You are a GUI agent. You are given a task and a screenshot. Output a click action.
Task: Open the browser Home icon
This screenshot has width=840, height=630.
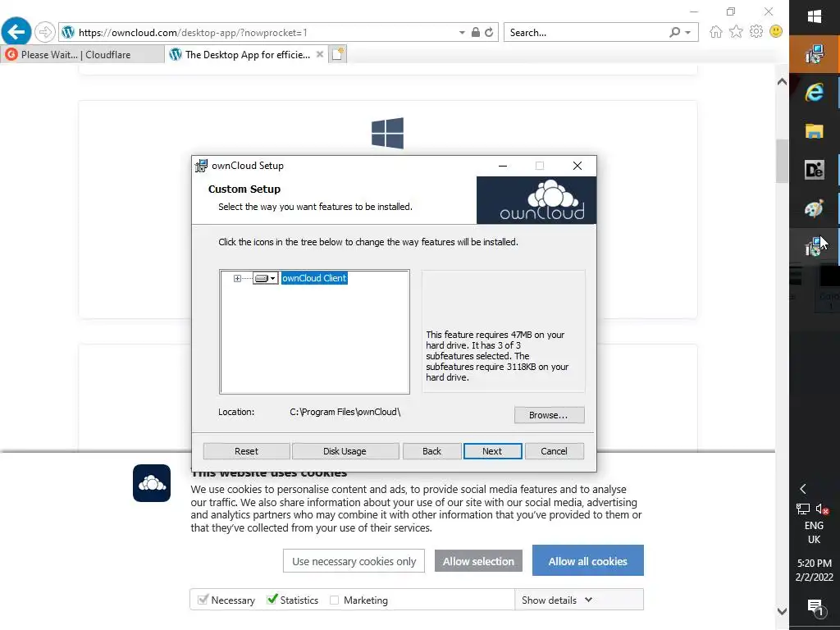[715, 32]
